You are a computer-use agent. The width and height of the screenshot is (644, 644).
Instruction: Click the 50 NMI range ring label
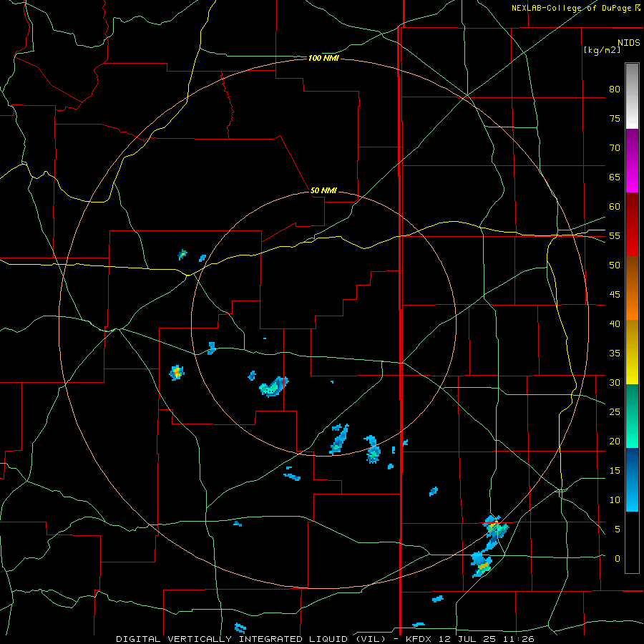323,190
